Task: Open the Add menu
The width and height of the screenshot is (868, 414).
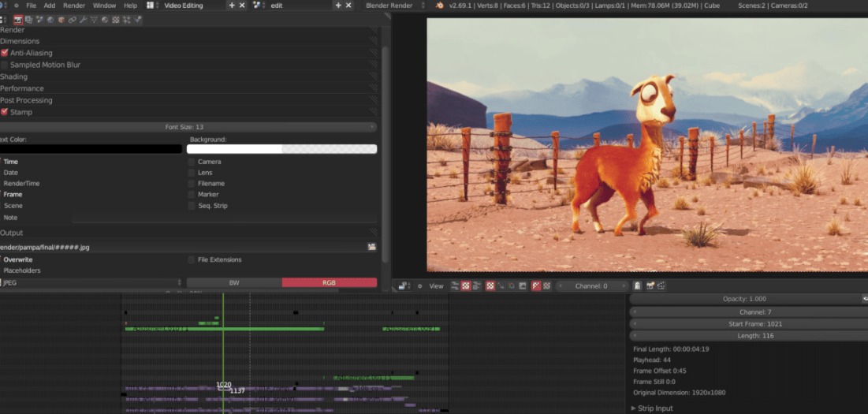Action: [49, 6]
